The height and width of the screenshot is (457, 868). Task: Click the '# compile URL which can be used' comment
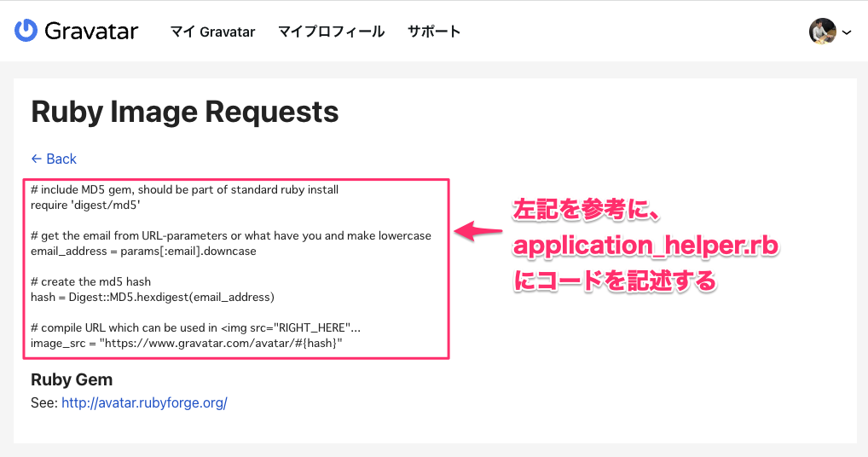click(x=195, y=327)
